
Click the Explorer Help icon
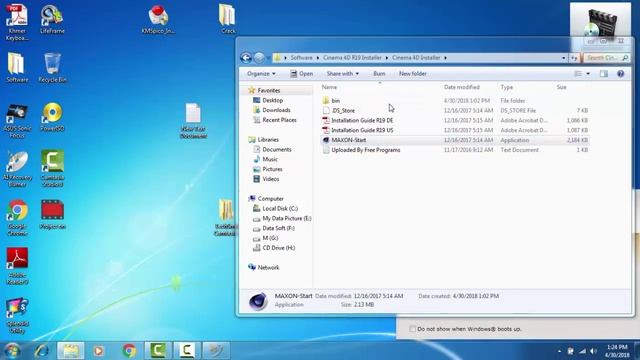(620, 74)
